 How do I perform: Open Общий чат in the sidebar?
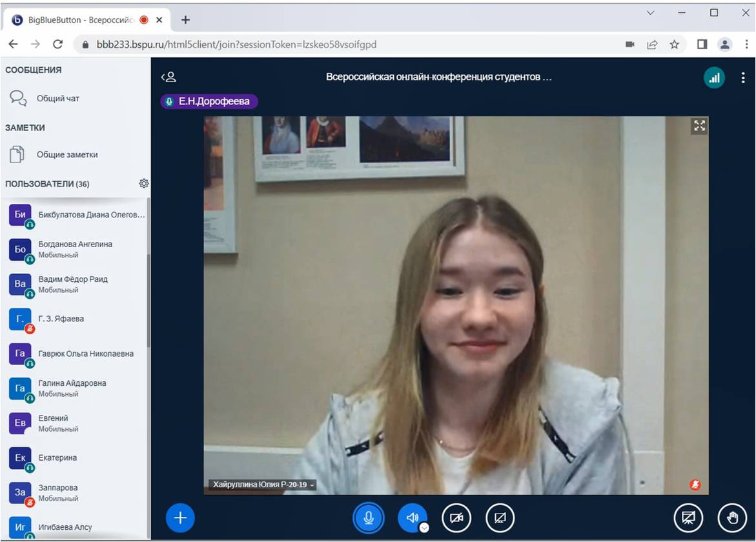click(x=58, y=99)
